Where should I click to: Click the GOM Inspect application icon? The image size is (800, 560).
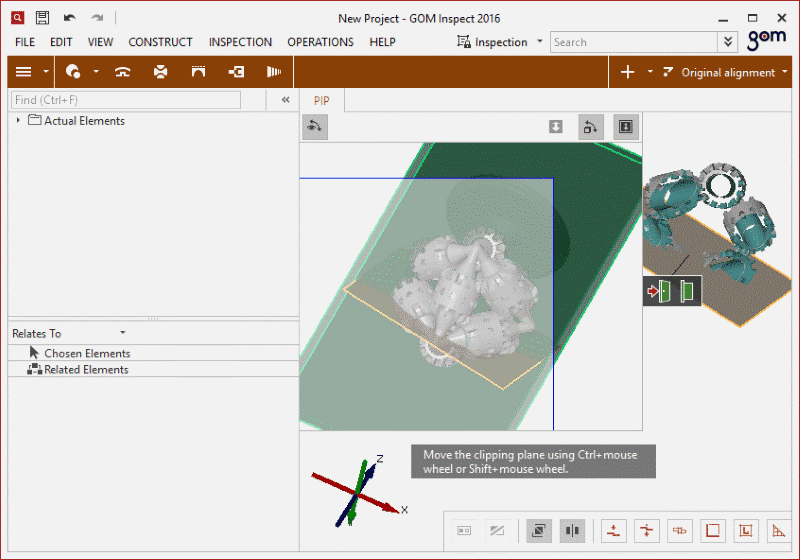point(17,18)
